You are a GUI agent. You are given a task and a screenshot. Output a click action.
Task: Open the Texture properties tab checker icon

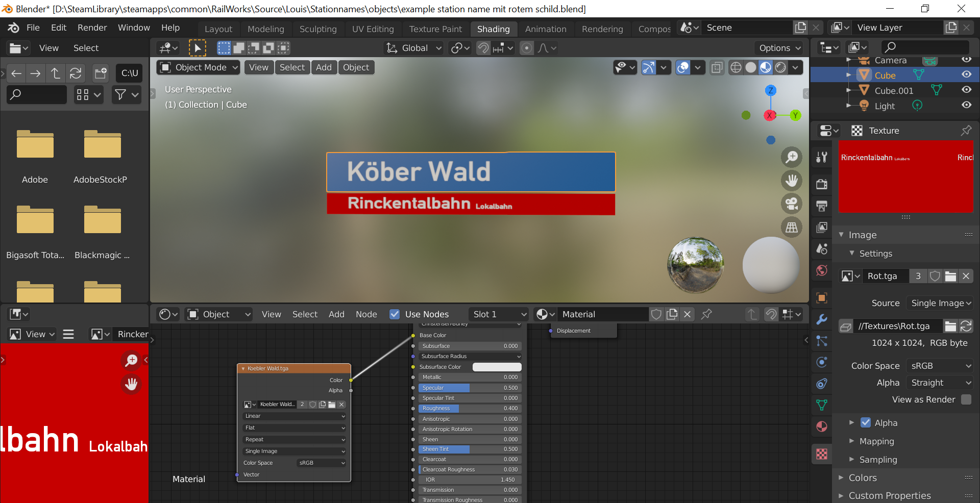(x=822, y=454)
